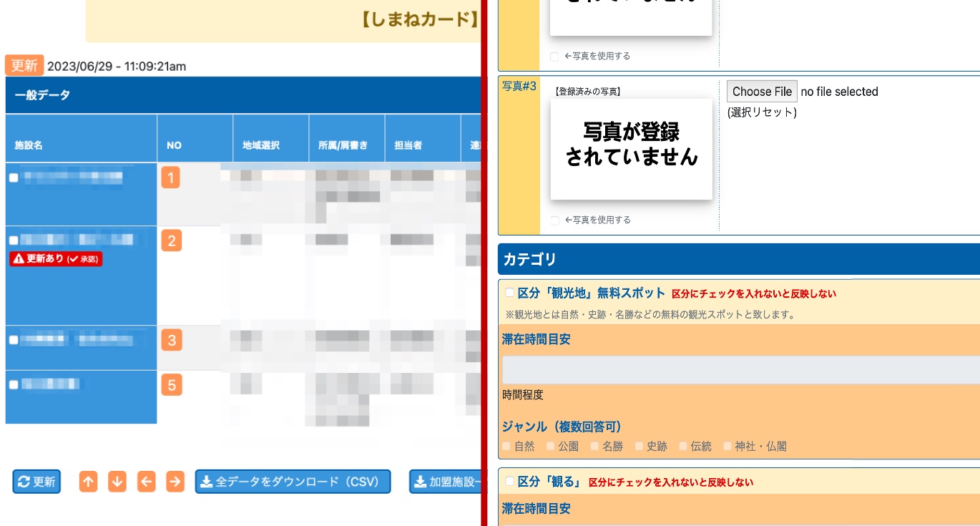Enable 区分「観光地」無料スポット checkbox
This screenshot has height=526, width=980.
[510, 293]
